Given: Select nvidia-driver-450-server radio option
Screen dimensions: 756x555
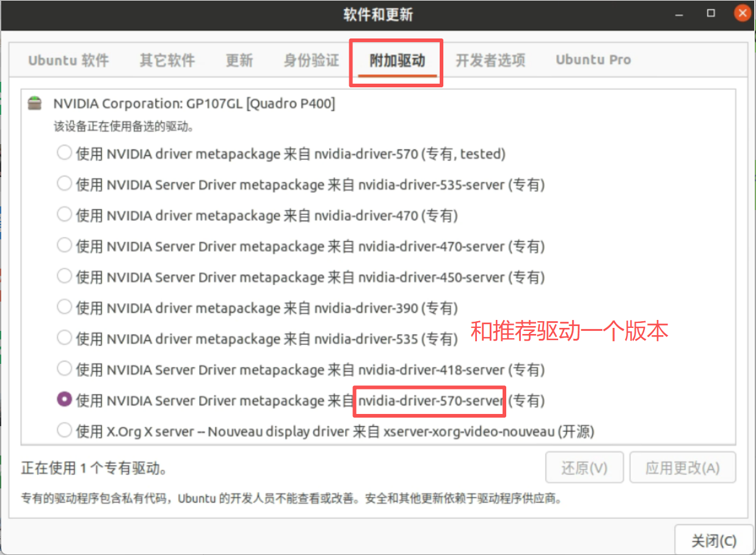Looking at the screenshot, I should point(64,276).
